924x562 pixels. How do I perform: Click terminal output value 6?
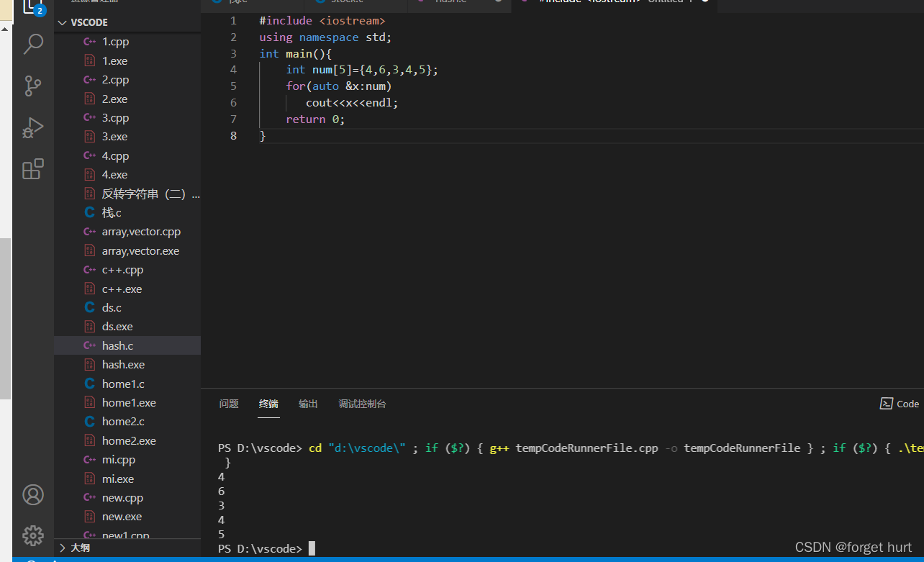222,491
